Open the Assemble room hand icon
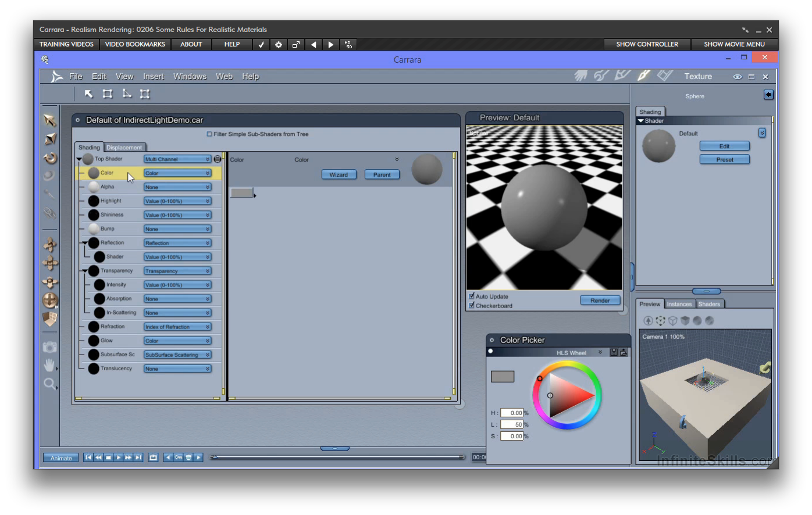This screenshot has height=515, width=812. pyautogui.click(x=580, y=76)
